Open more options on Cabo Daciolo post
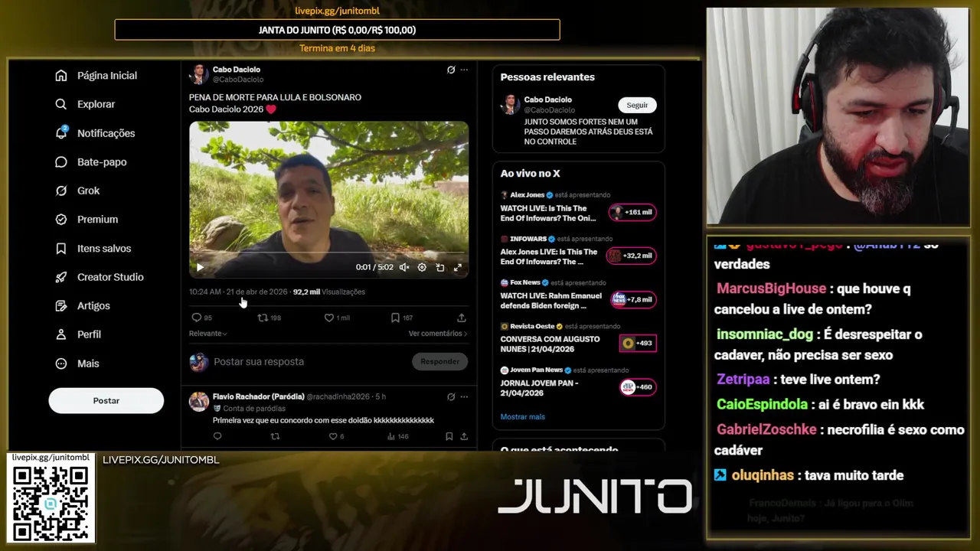 (x=464, y=70)
